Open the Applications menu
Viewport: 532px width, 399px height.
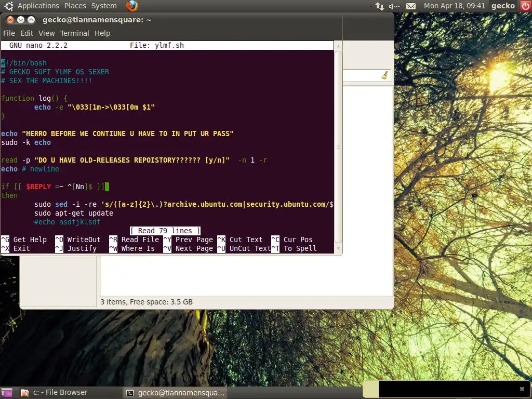(x=38, y=6)
